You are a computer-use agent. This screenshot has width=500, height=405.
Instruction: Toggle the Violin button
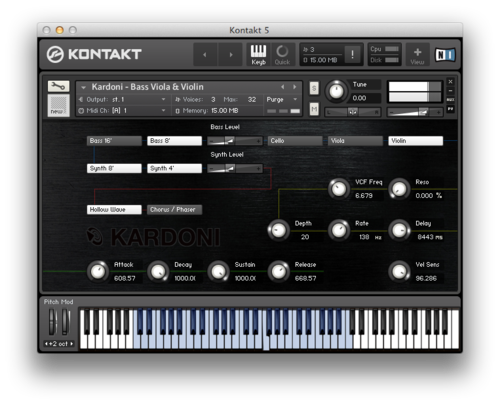416,141
